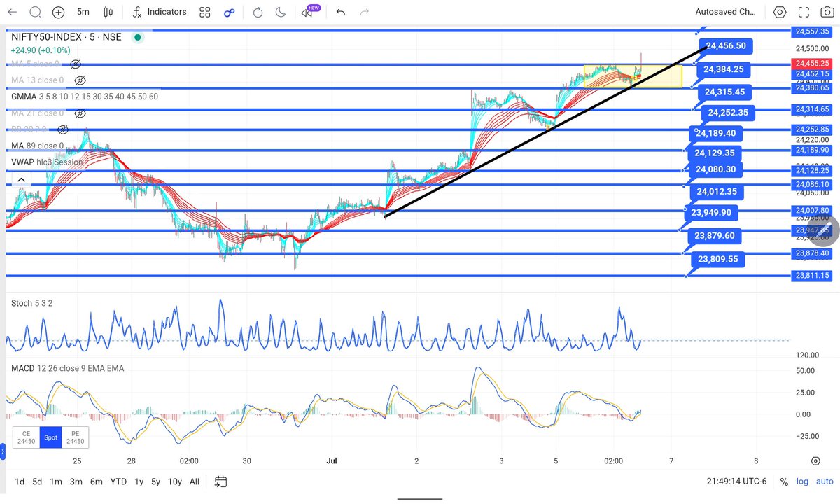Click the red current price 24,455.25 tag
The width and height of the screenshot is (840, 504).
[x=811, y=63]
